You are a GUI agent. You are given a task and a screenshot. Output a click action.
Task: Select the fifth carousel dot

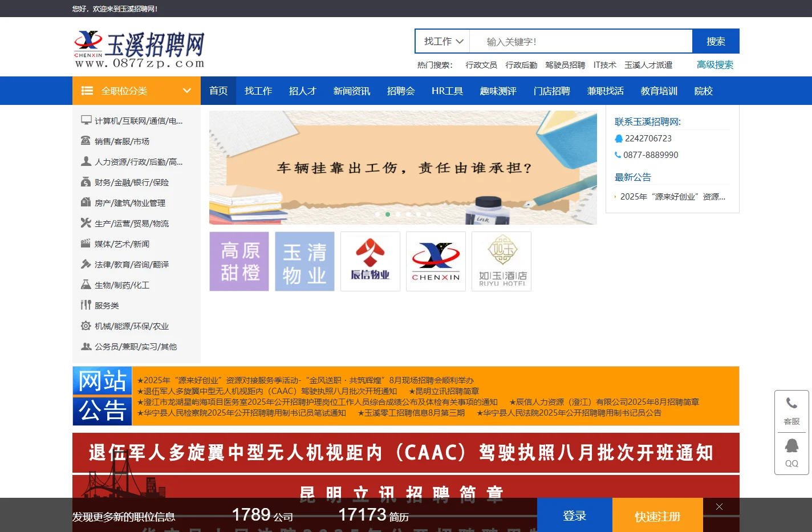click(x=419, y=214)
